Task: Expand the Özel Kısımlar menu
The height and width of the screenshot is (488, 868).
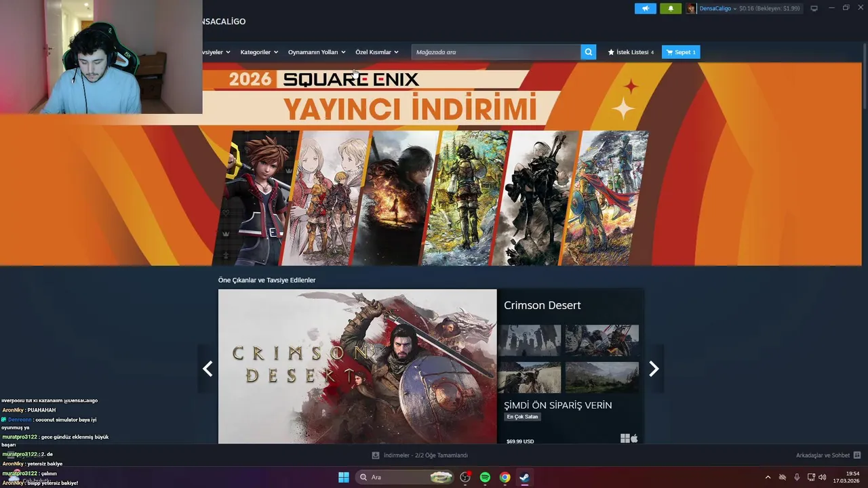Action: pos(377,52)
